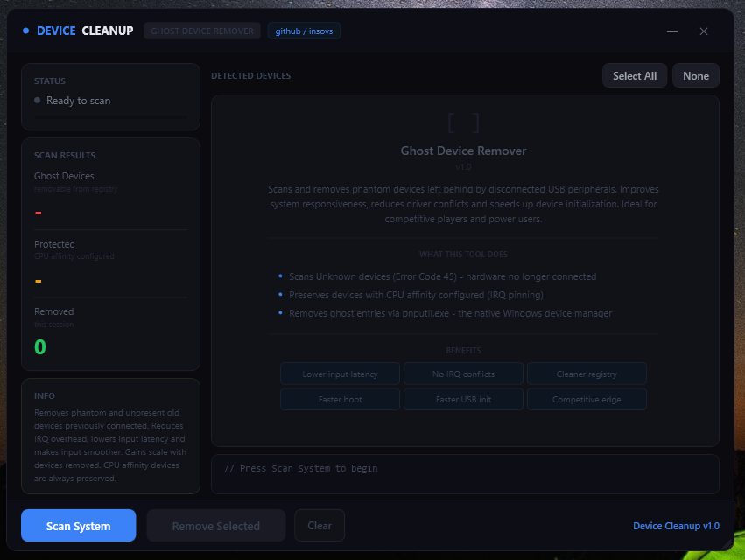
Task: Click the v1.0 version text under heading
Action: coord(463,167)
